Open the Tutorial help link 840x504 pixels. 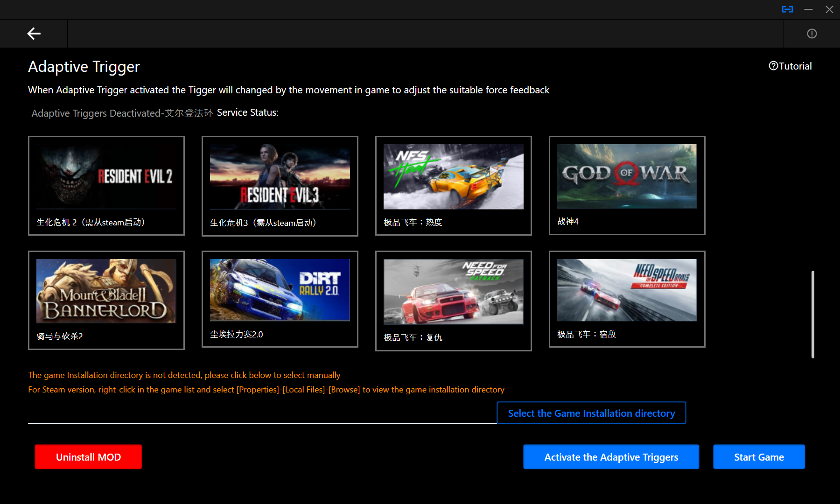(x=790, y=66)
